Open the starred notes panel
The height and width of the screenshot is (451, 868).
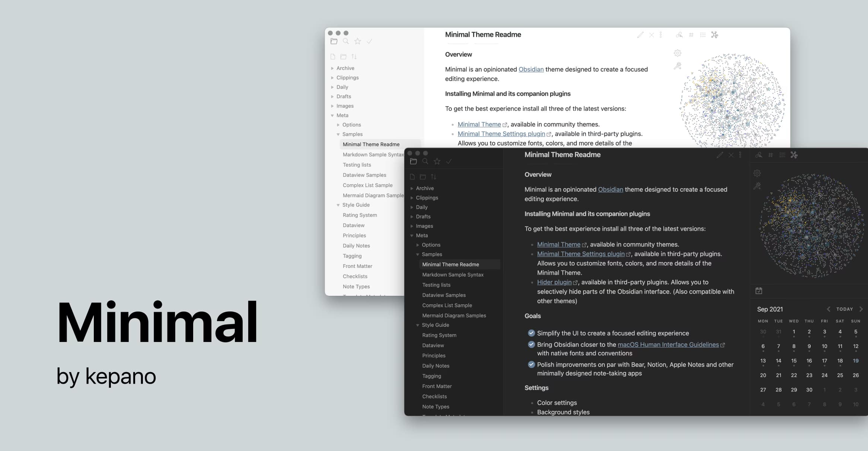point(437,161)
